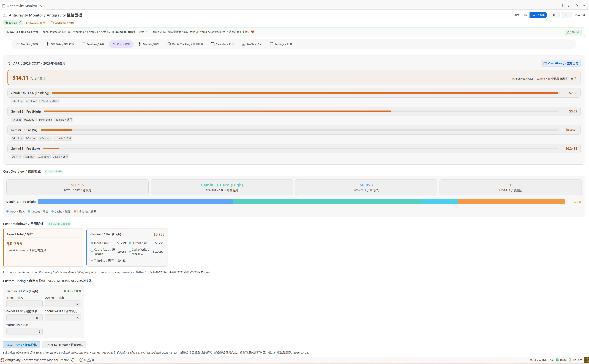
Task: Click the MODELS / 模型数 card
Action: pos(511,187)
